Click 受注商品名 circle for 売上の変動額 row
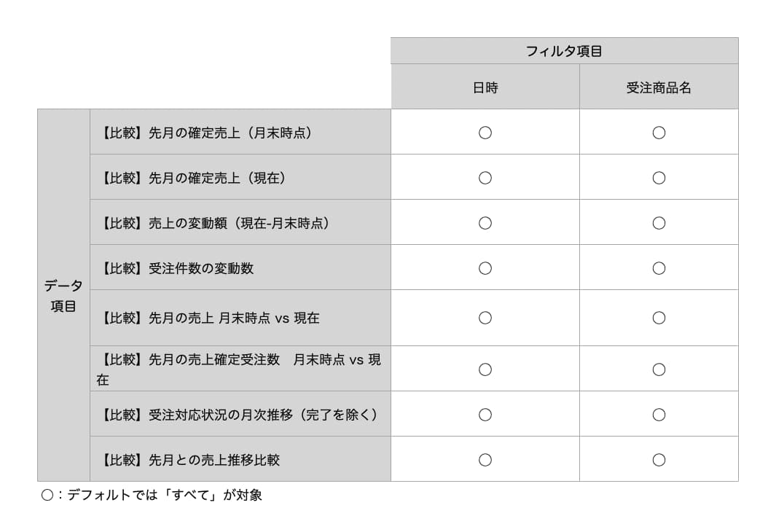Image resolution: width=768 pixels, height=532 pixels. (659, 223)
